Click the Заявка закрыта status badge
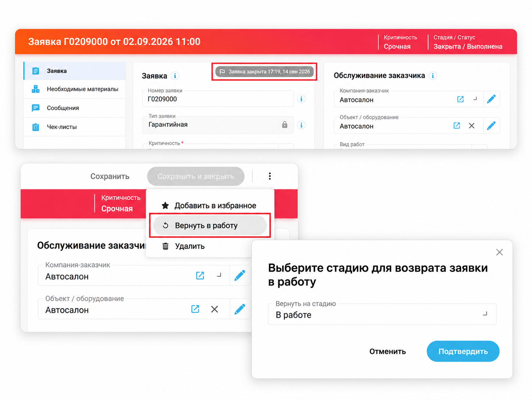Viewport: 532px width, 400px height. coord(264,72)
